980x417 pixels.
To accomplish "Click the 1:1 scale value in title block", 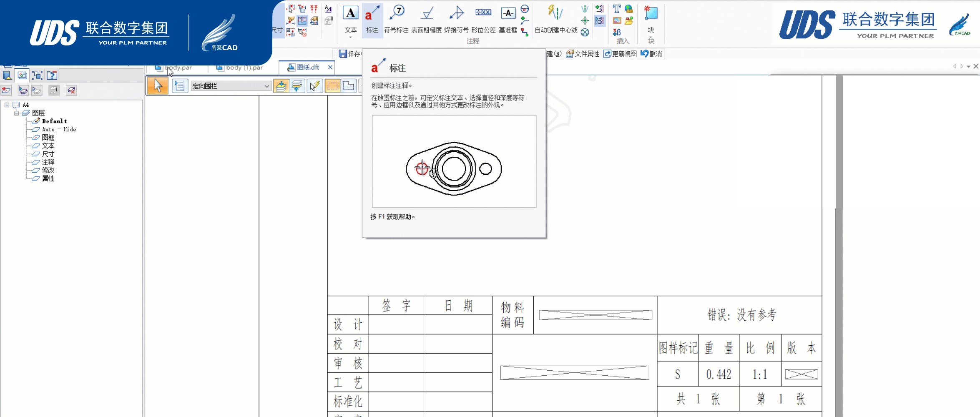I will [x=760, y=374].
